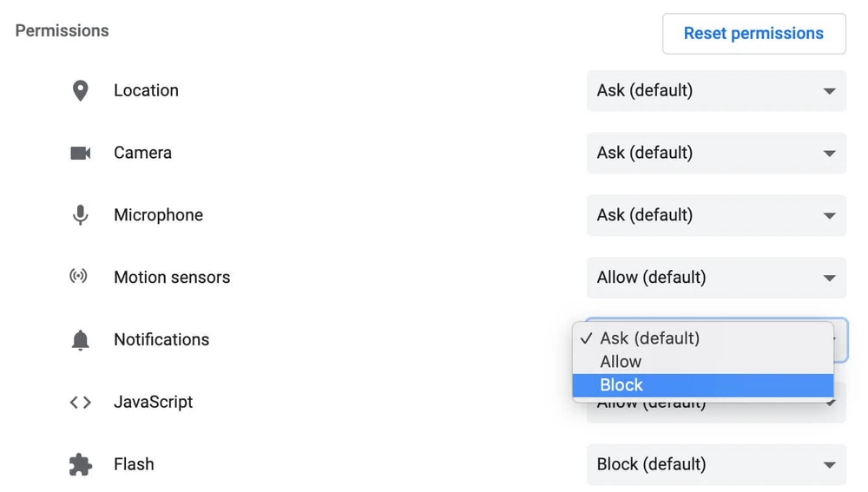Open the Camera permission dropdown
Viewport: 868px width, 492px height.
(716, 153)
